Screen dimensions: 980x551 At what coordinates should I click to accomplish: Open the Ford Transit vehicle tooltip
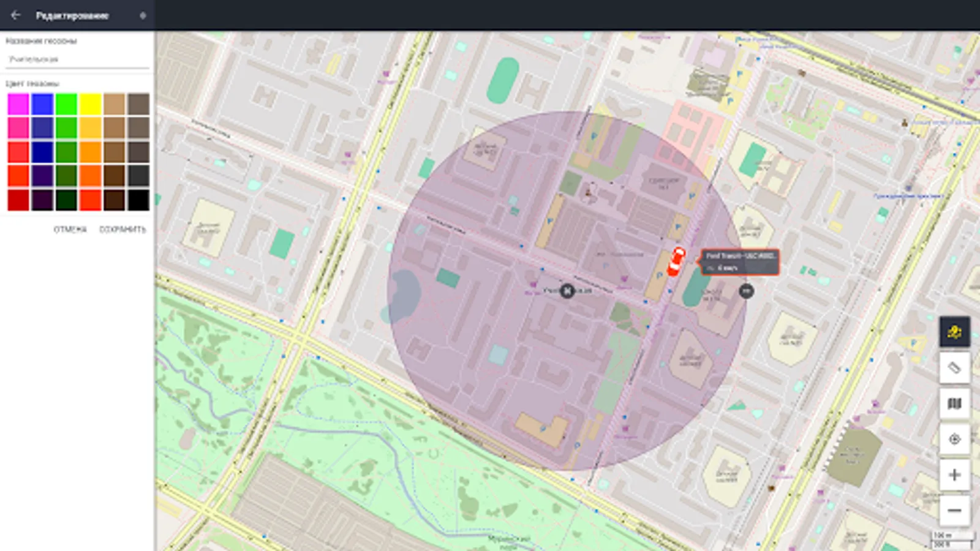[740, 262]
